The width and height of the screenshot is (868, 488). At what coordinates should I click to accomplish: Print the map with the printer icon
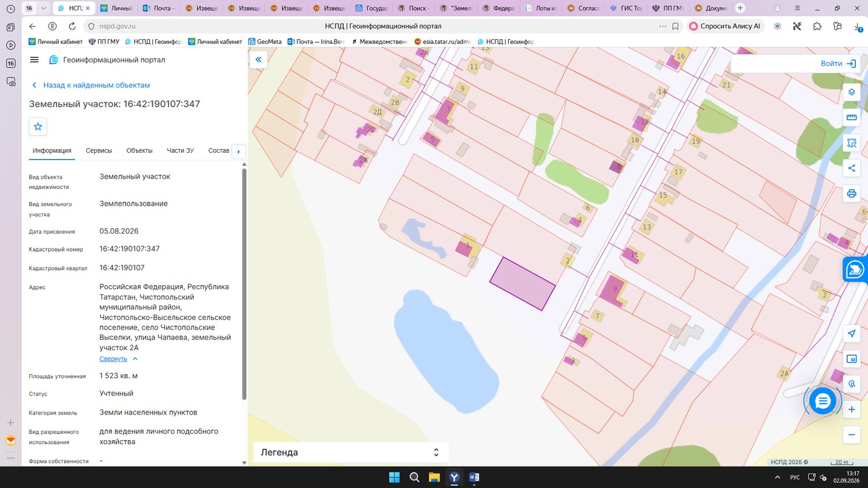pyautogui.click(x=851, y=193)
